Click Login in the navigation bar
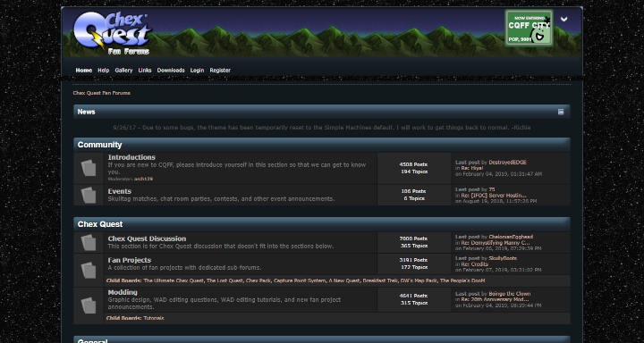 click(197, 71)
